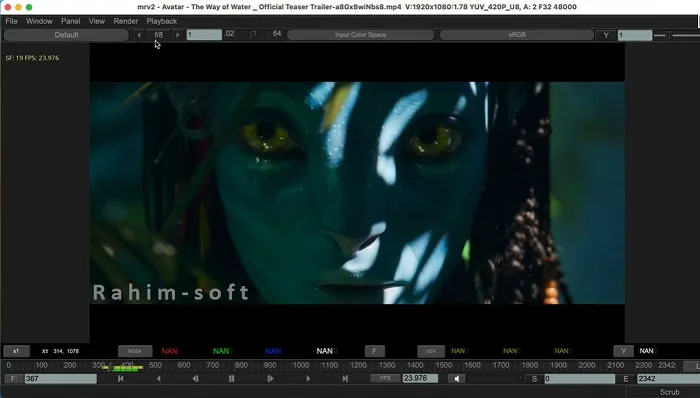Increase exposure with the right arrow

click(x=178, y=35)
